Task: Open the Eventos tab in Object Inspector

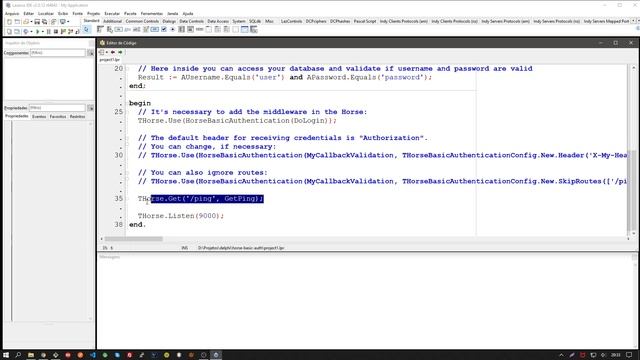Action: click(x=39, y=117)
